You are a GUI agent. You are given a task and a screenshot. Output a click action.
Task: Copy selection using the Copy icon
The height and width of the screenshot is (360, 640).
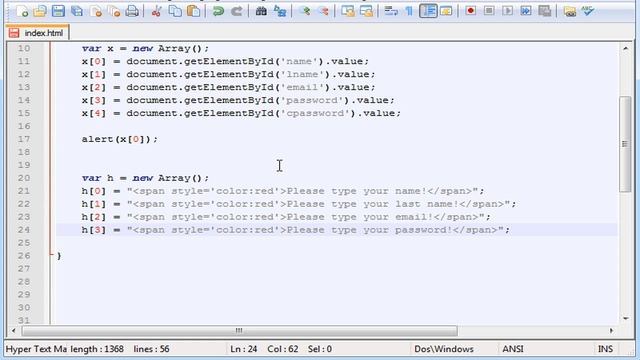point(175,11)
